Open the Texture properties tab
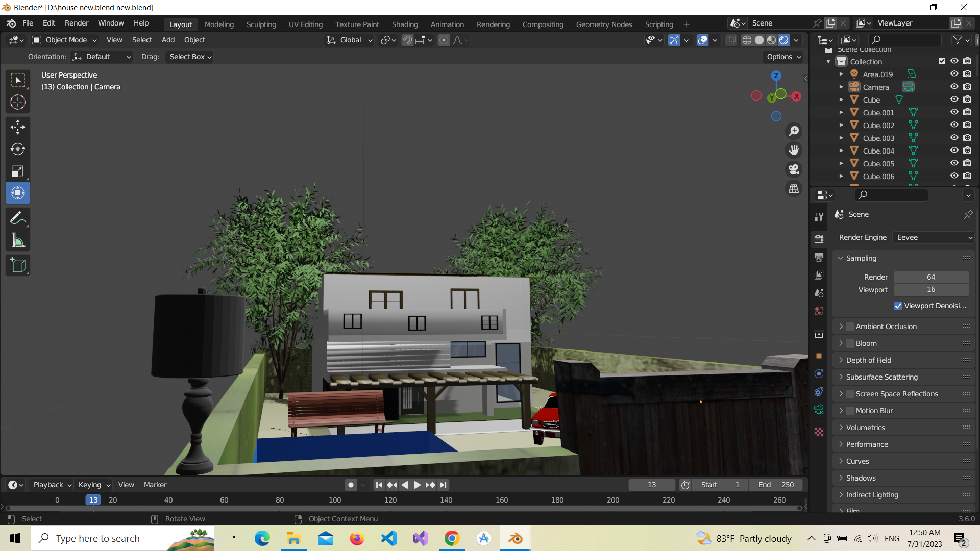This screenshot has width=980, height=551. pyautogui.click(x=819, y=432)
